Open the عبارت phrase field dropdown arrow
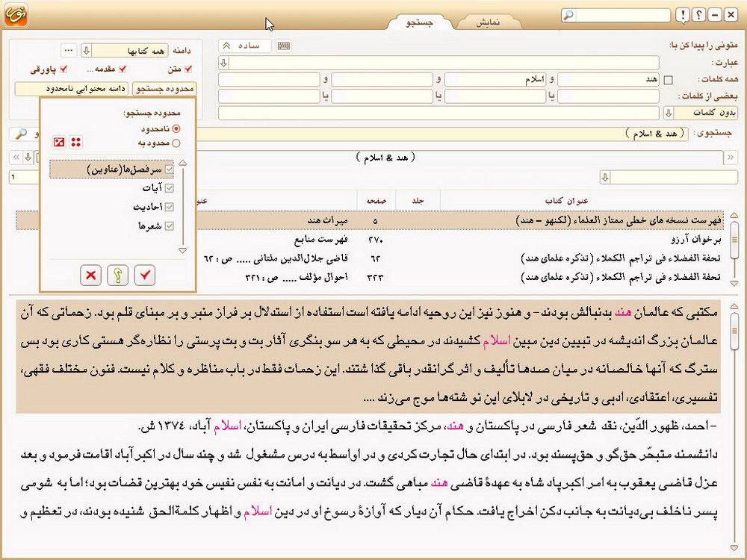 224,63
